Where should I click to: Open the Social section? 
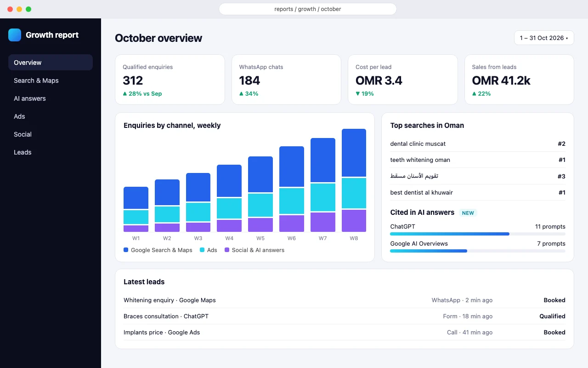coord(51,134)
